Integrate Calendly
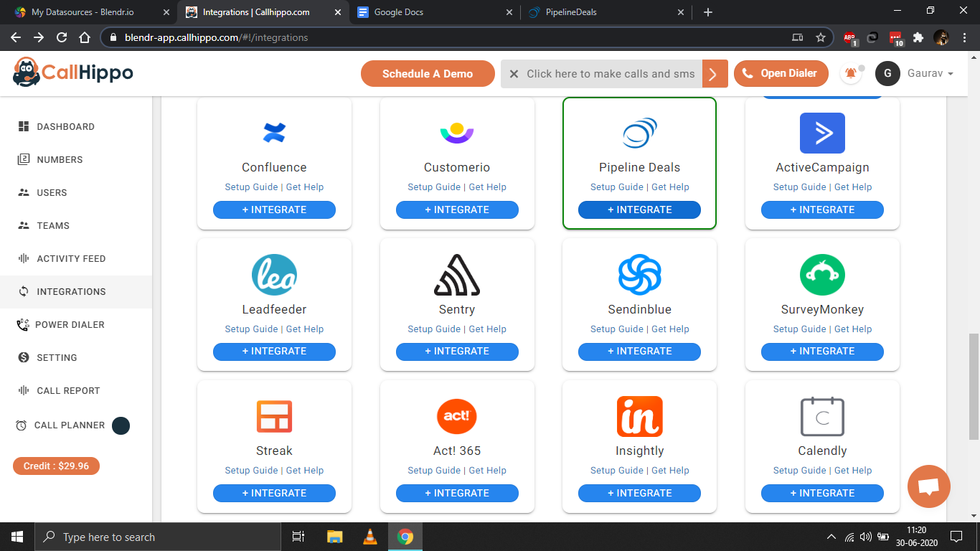Image resolution: width=980 pixels, height=551 pixels. 822,493
